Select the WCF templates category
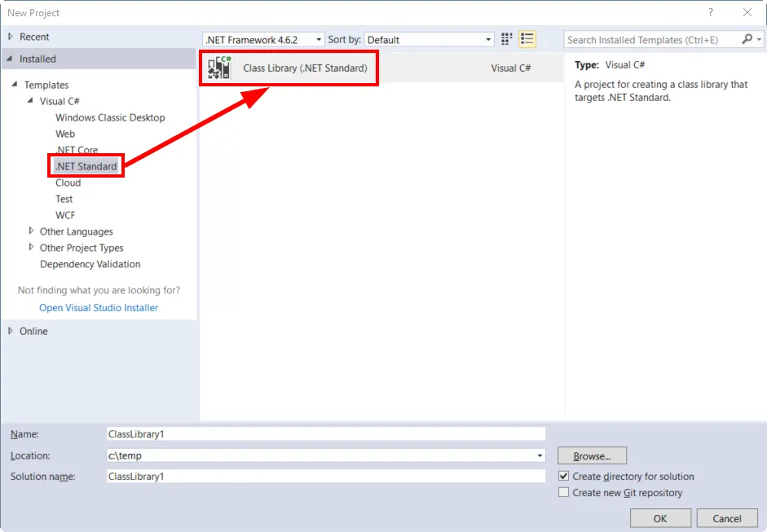This screenshot has height=532, width=767. coord(65,214)
